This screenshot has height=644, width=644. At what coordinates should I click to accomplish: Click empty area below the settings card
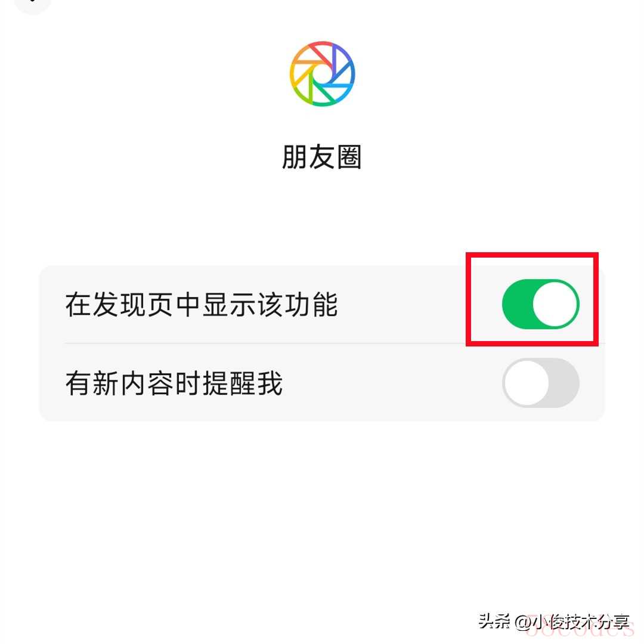(x=322, y=513)
